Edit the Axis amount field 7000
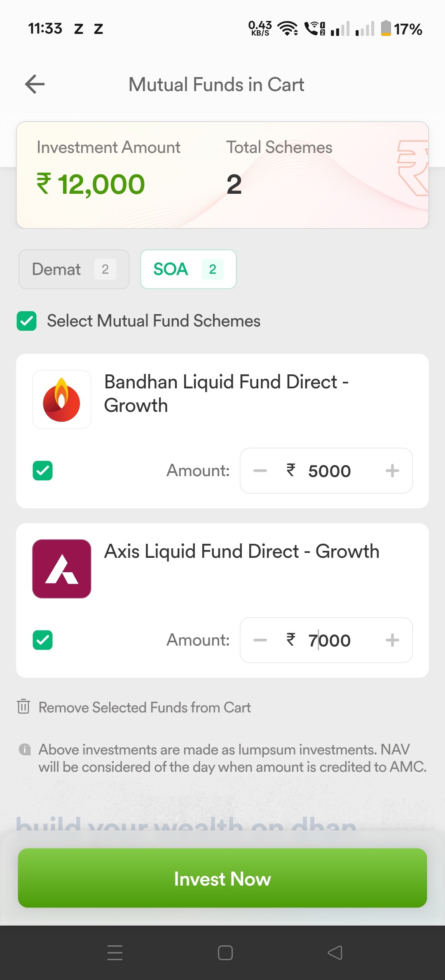The width and height of the screenshot is (445, 980). point(329,640)
